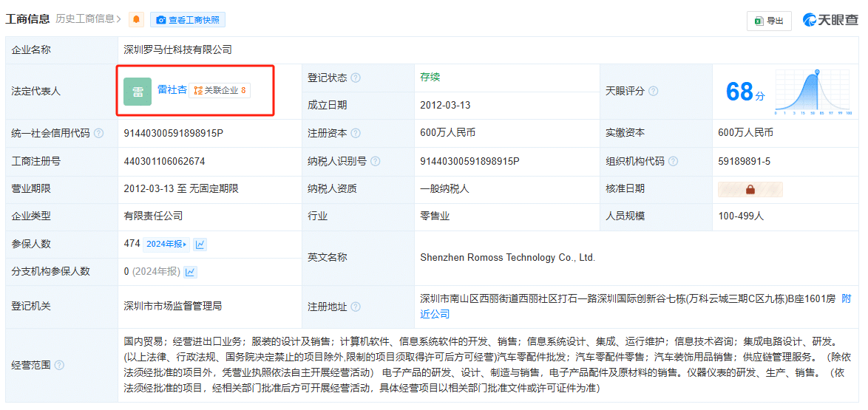Click the 0 (2024年报) branch insured value
The height and width of the screenshot is (410, 868).
153,272
